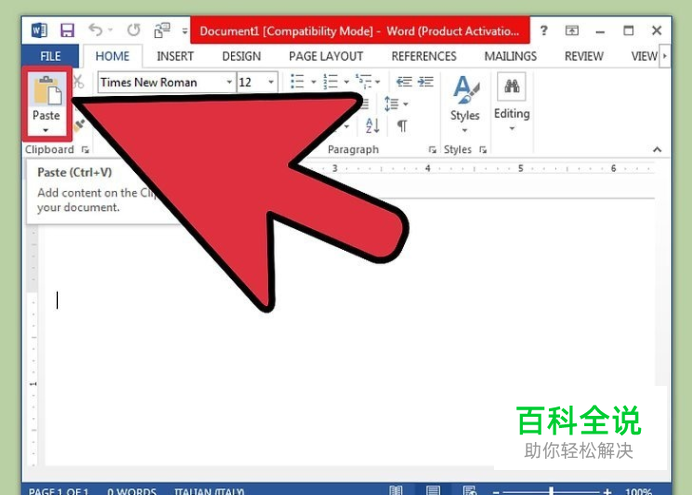Click Ribbon Display Options icon
The height and width of the screenshot is (495, 692).
click(x=572, y=30)
